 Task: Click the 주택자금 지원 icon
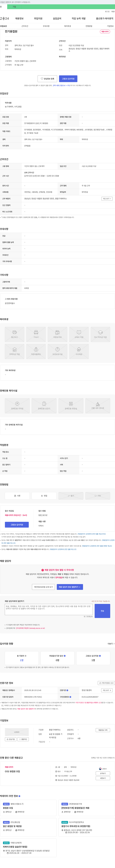tap(14, 351)
